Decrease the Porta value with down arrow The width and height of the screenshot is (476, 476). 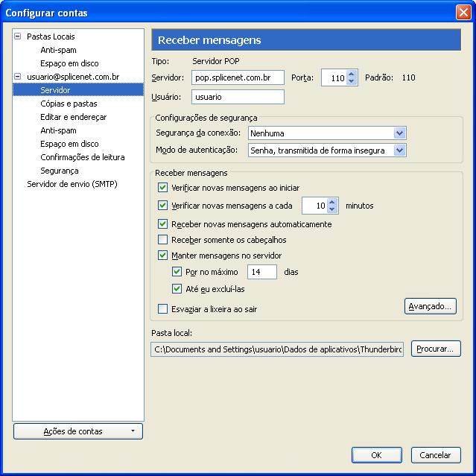point(352,81)
